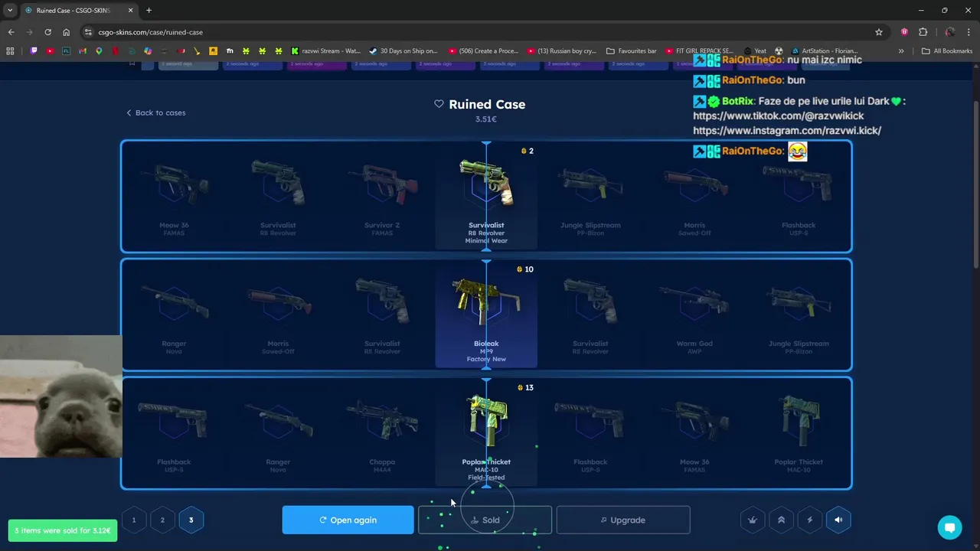Open the Google Maps bookmark icon
980x551 pixels.
(99, 51)
